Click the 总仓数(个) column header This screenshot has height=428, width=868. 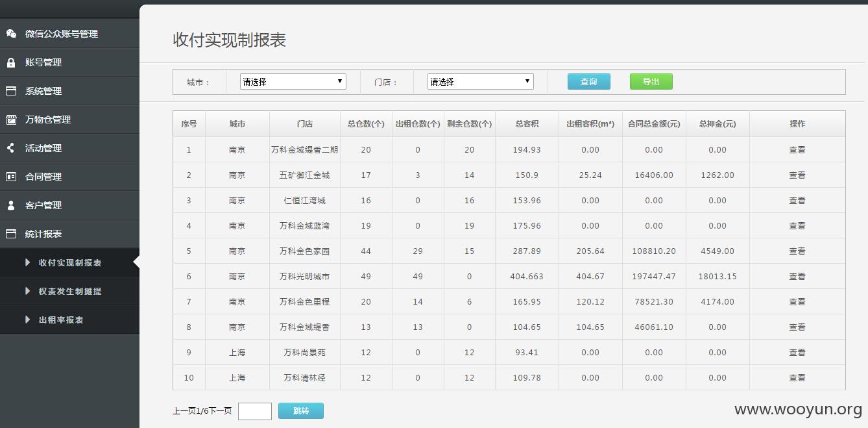(366, 123)
